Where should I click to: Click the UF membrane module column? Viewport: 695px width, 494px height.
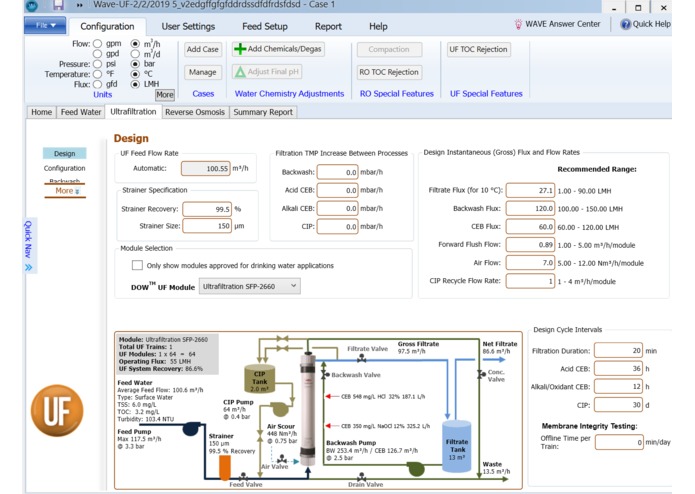pyautogui.click(x=307, y=408)
